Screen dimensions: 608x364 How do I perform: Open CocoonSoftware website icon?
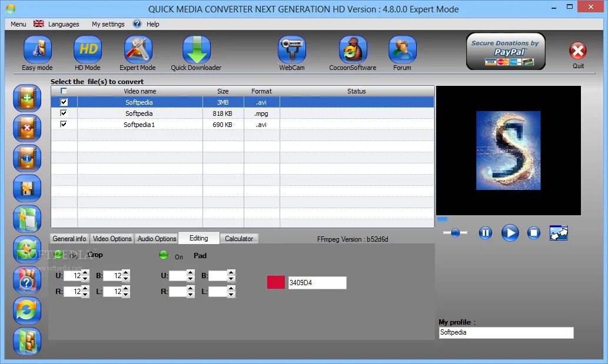(353, 49)
